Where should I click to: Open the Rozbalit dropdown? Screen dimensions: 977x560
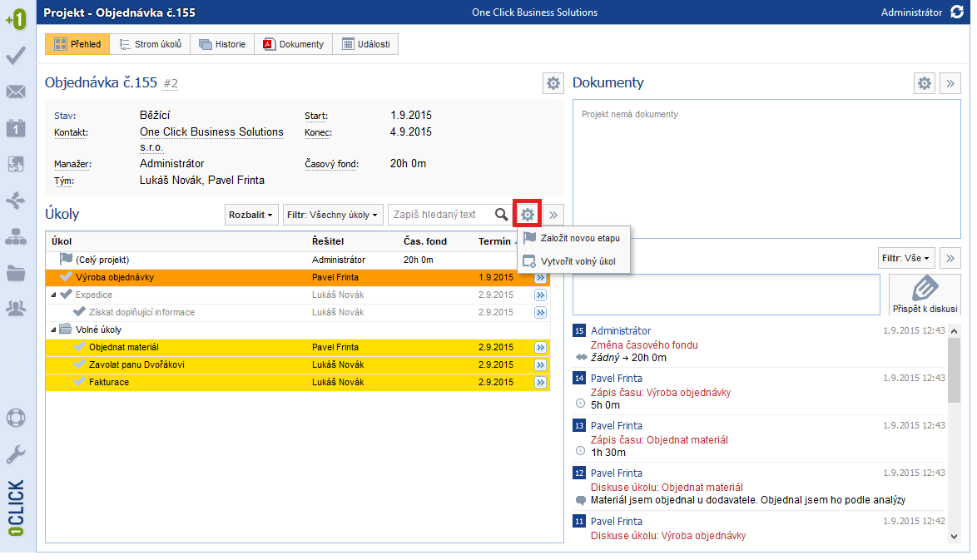(x=250, y=215)
